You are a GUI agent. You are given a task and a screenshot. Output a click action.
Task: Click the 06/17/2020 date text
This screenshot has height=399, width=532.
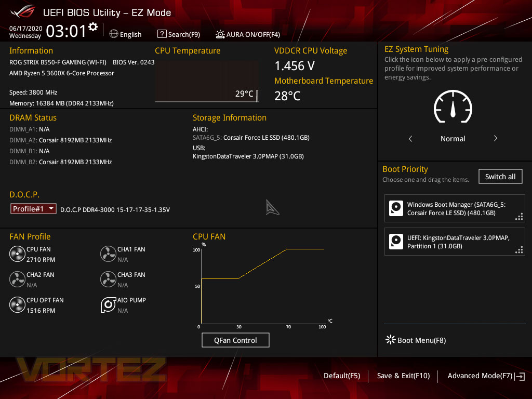point(26,28)
